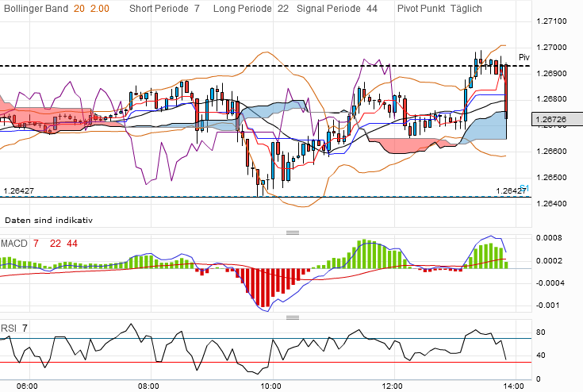
Task: Click the 0.0008 MACD axis label
Action: (x=549, y=237)
